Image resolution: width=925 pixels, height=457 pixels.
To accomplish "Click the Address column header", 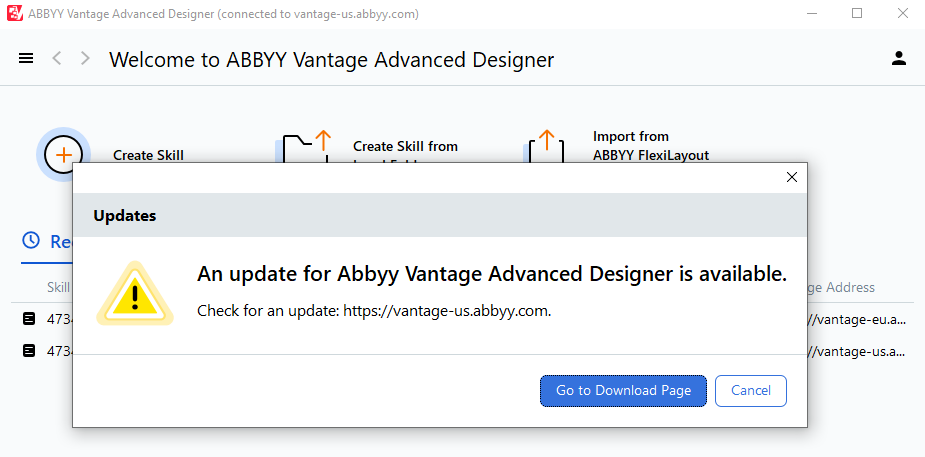I will tap(841, 287).
